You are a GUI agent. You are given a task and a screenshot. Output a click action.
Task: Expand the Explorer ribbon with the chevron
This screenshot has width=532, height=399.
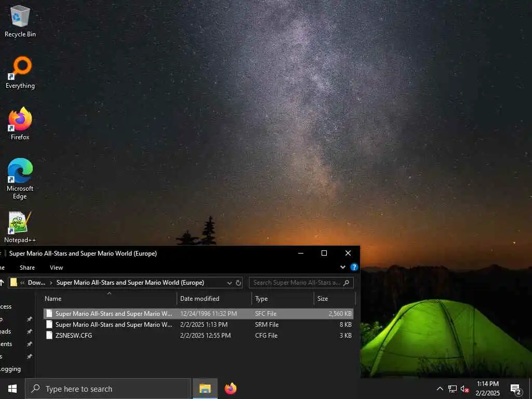click(x=343, y=267)
